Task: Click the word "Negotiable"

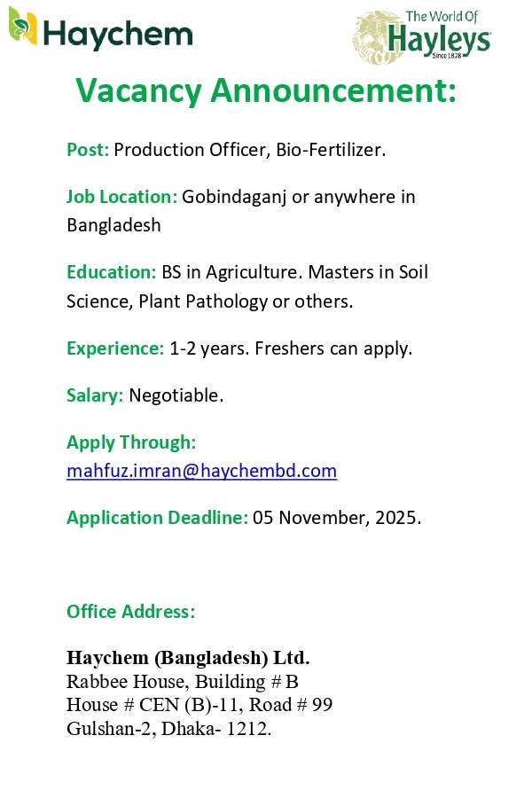Action: (x=176, y=395)
